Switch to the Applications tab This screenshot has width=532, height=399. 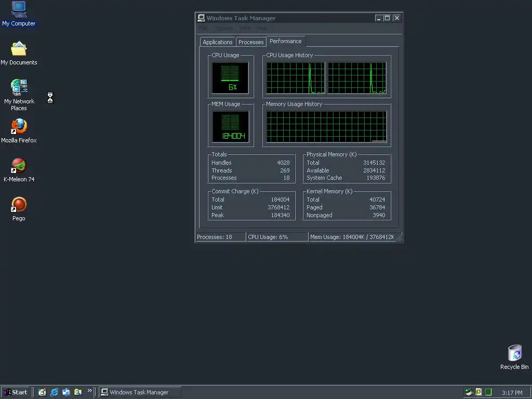coord(218,42)
